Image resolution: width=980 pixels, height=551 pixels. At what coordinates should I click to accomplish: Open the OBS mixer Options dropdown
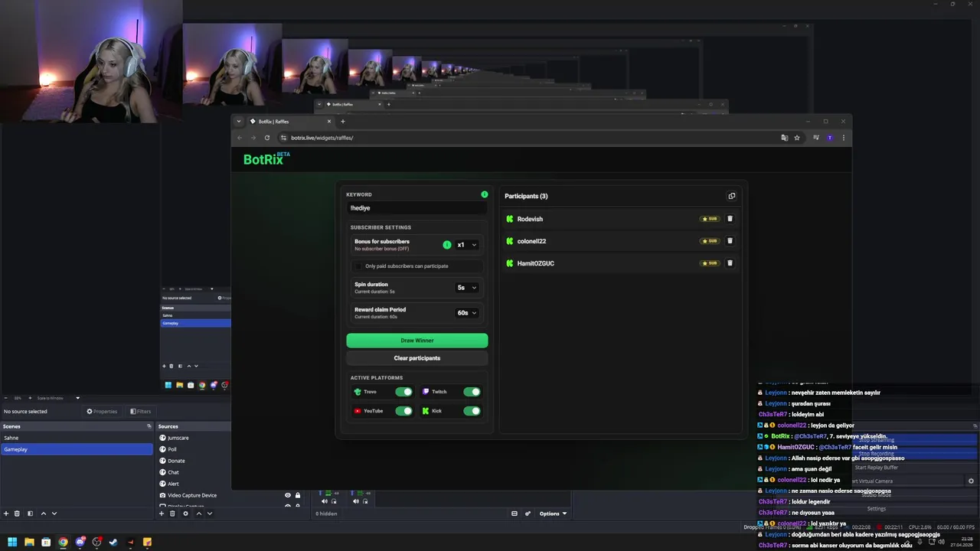553,514
